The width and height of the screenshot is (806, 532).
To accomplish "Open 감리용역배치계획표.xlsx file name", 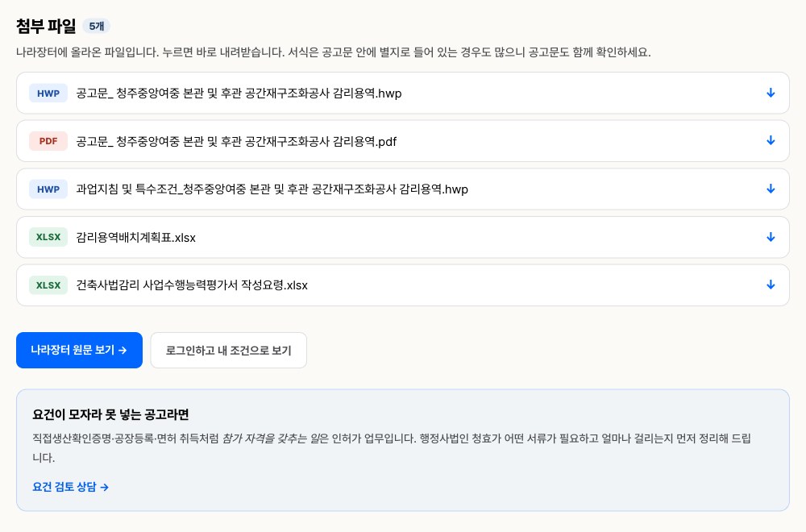I will click(x=135, y=238).
